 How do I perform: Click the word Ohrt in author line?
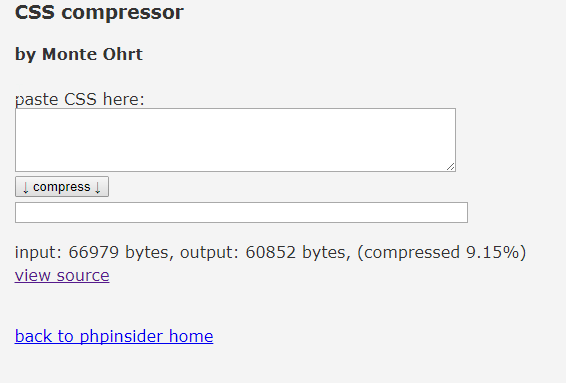click(x=123, y=54)
